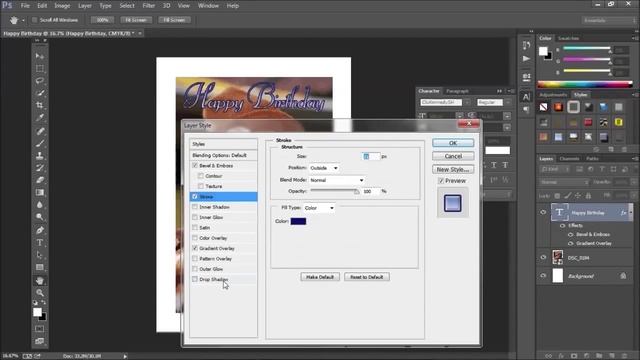The height and width of the screenshot is (360, 640).
Task: Switch to the Channels tab
Action: [x=569, y=158]
